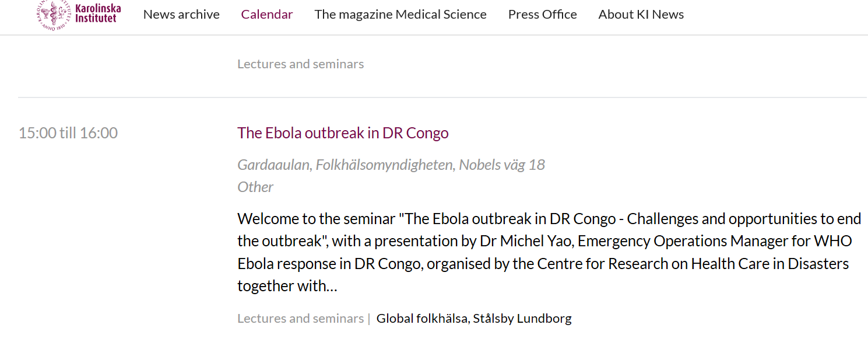Viewport: 868px width, 342px height.
Task: Select the 15:00 till 16:00 time entry
Action: (x=68, y=133)
